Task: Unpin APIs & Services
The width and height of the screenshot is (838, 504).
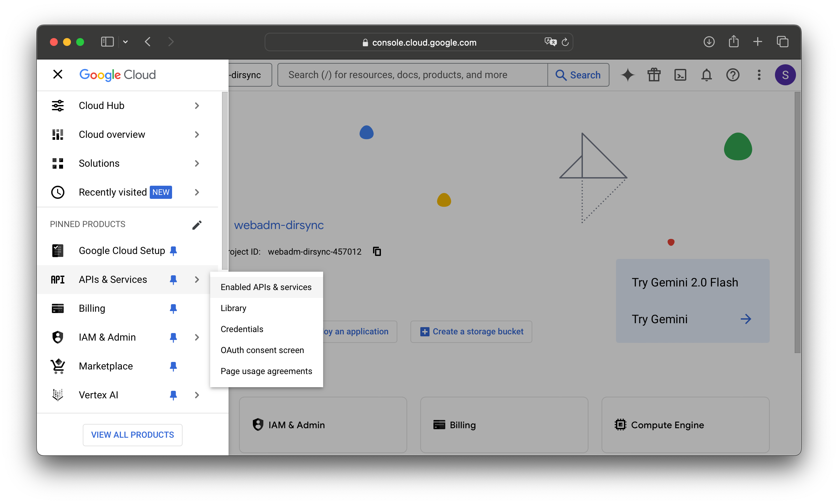Action: 173,280
